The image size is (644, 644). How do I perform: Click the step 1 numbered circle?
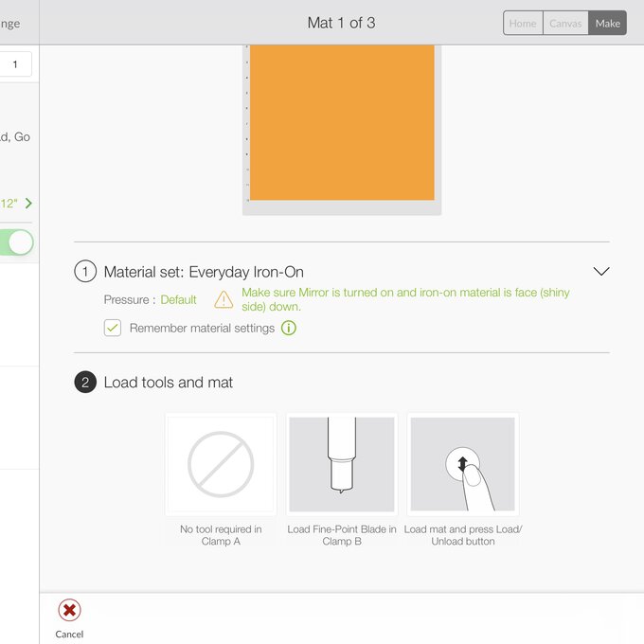coord(85,272)
